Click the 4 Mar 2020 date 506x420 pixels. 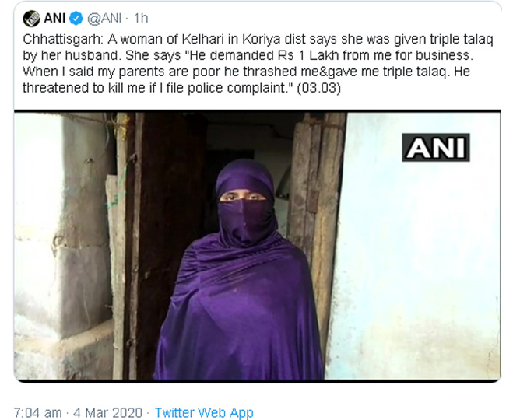[x=107, y=412]
